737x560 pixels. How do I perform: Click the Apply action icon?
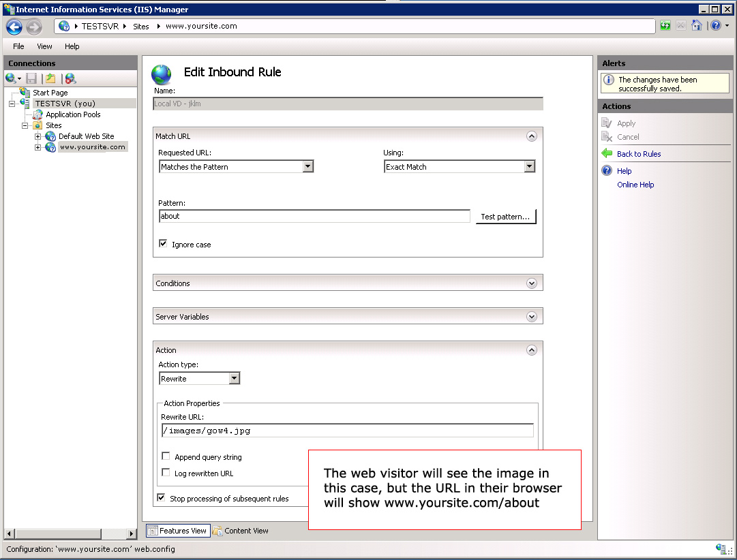click(607, 123)
